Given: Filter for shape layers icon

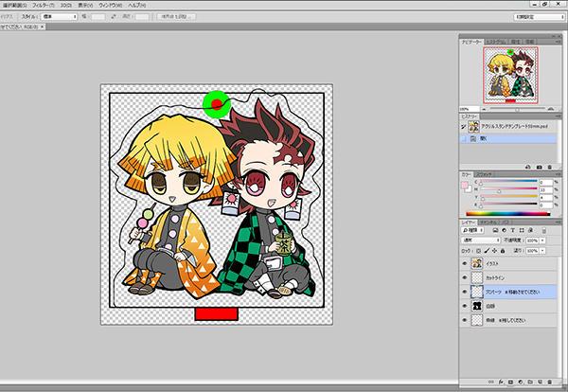Looking at the screenshot, I should pos(522,230).
